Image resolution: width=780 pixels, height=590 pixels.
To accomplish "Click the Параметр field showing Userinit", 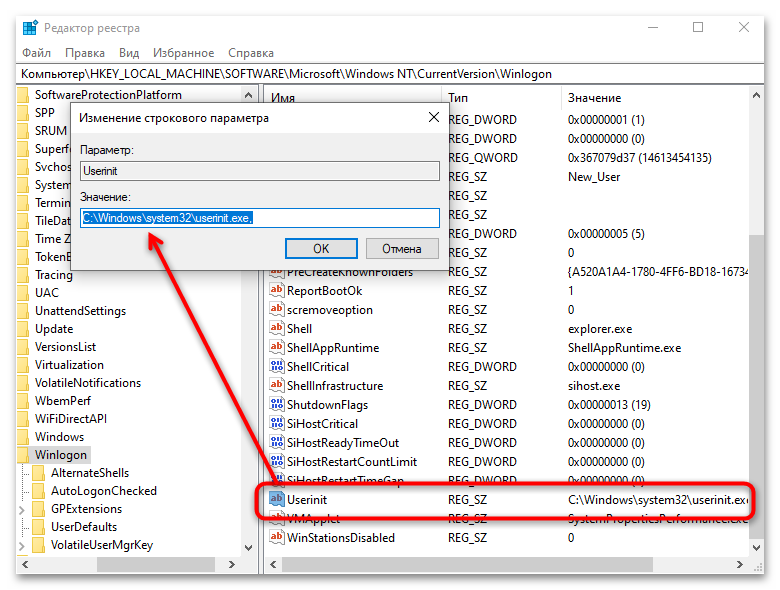I will [260, 171].
